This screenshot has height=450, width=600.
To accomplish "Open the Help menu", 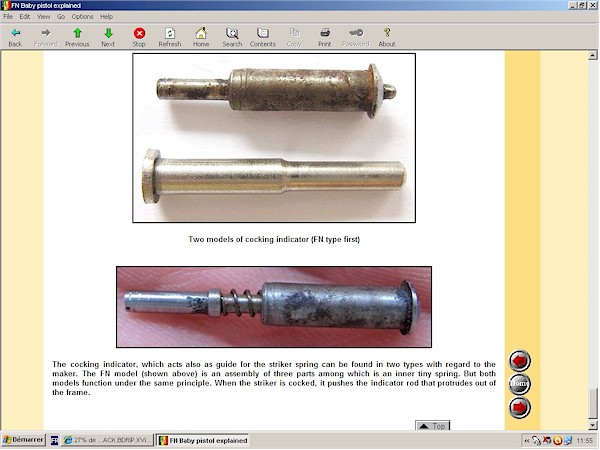I will [x=106, y=16].
